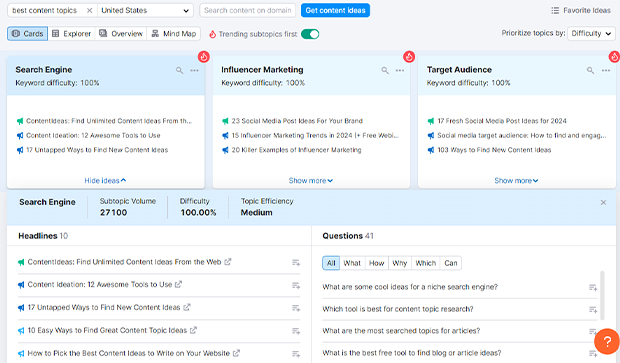Add 'How to Pick the Best' headline to favorites
620x363 pixels.
(x=296, y=354)
